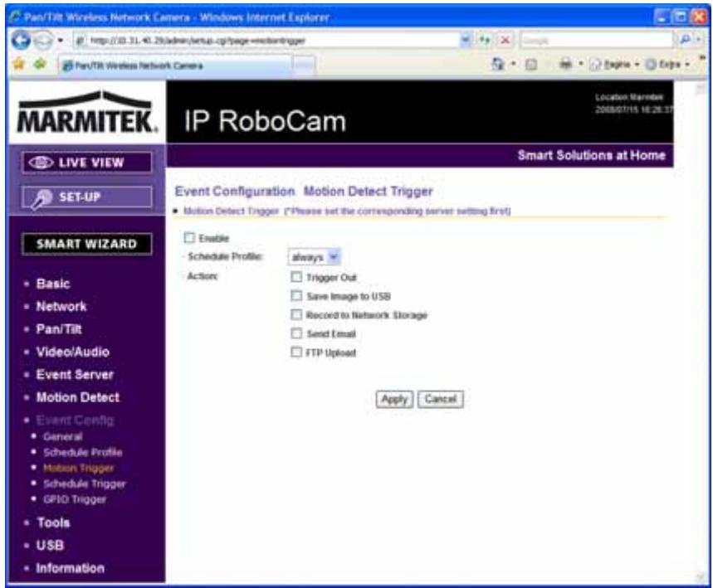Open the Event Server menu
Screen dimensions: 713x588
coord(75,375)
